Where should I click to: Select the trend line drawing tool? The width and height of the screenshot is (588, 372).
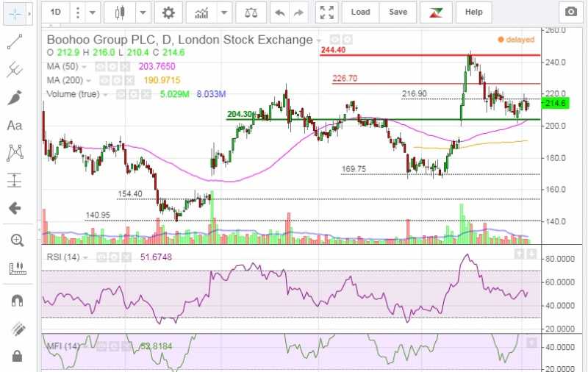15,42
